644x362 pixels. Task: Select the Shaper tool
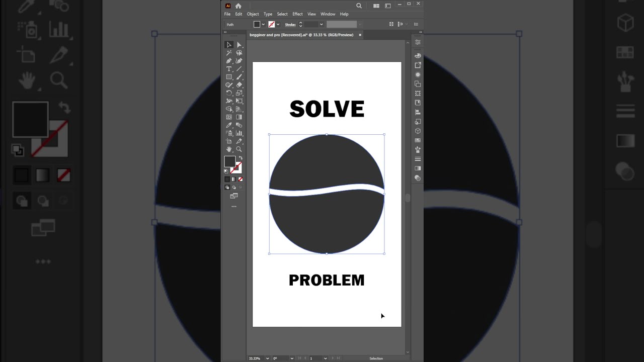[x=229, y=85]
